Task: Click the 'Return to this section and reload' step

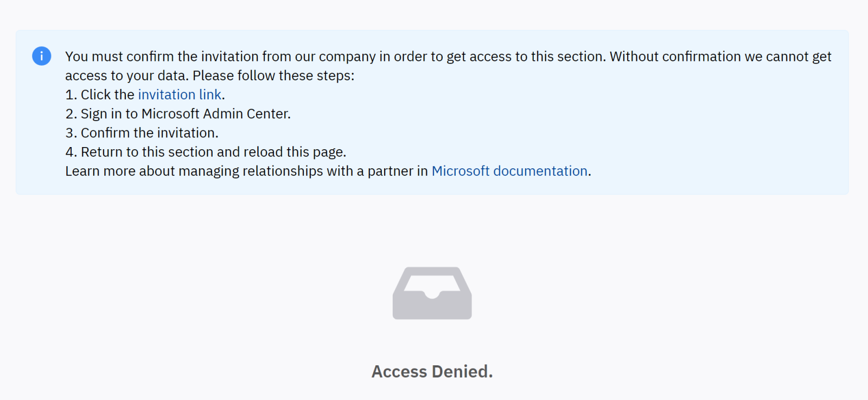Action: tap(213, 152)
